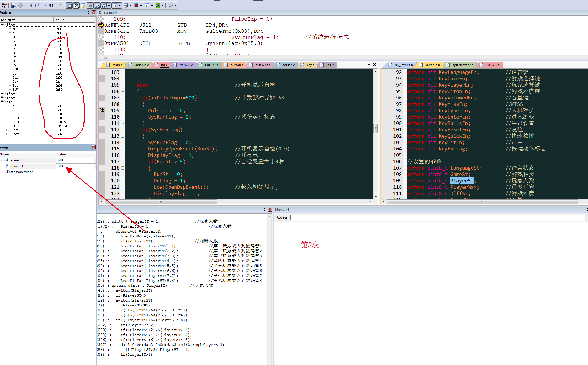Expand the PSW register node
This screenshot has width=588, height=365.
pos(8,130)
